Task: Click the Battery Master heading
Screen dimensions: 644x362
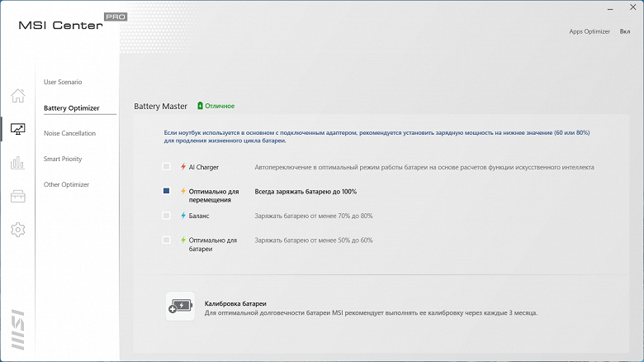Action: point(161,106)
